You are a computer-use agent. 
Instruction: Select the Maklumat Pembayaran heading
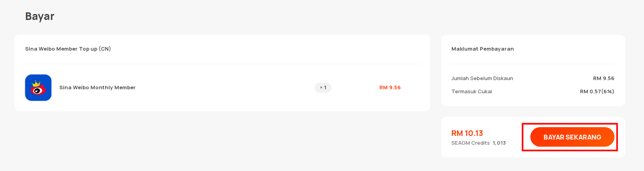(483, 49)
